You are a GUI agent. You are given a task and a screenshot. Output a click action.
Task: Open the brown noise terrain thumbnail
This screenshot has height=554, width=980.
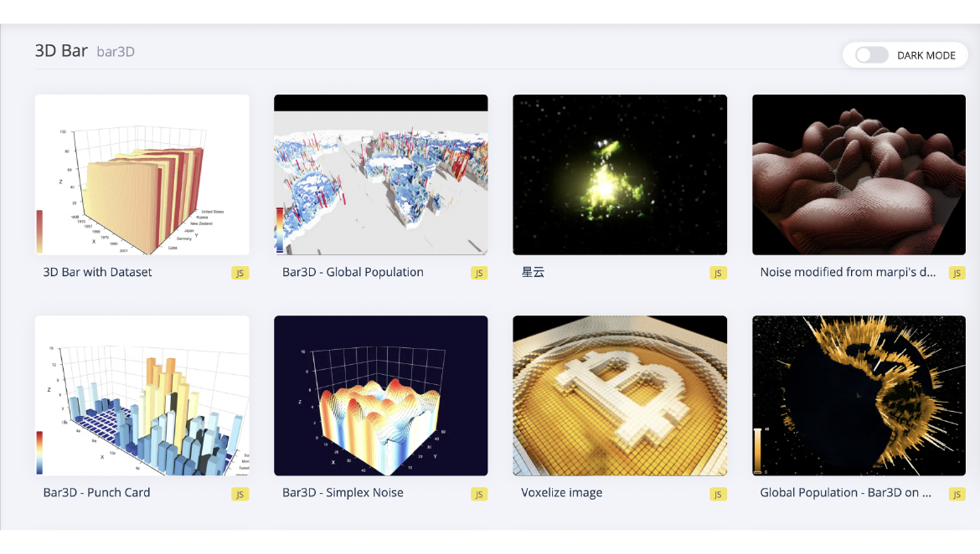(859, 175)
